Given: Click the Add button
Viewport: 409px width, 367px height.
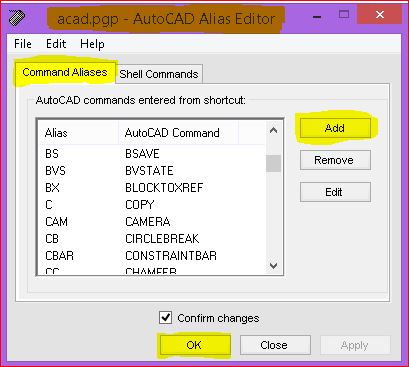Looking at the screenshot, I should click(x=335, y=128).
